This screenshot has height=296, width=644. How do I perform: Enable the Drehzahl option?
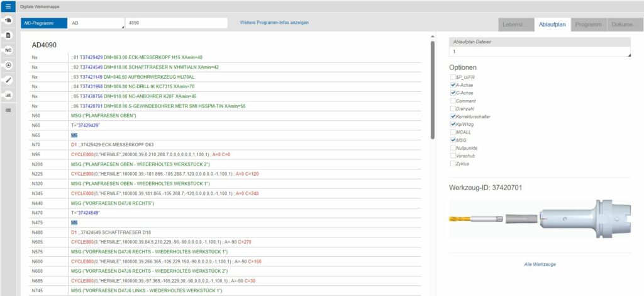(453, 108)
